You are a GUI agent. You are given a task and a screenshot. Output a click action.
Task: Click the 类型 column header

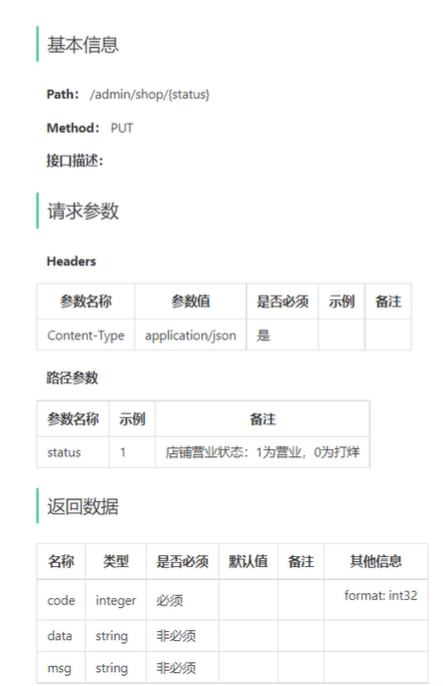116,561
